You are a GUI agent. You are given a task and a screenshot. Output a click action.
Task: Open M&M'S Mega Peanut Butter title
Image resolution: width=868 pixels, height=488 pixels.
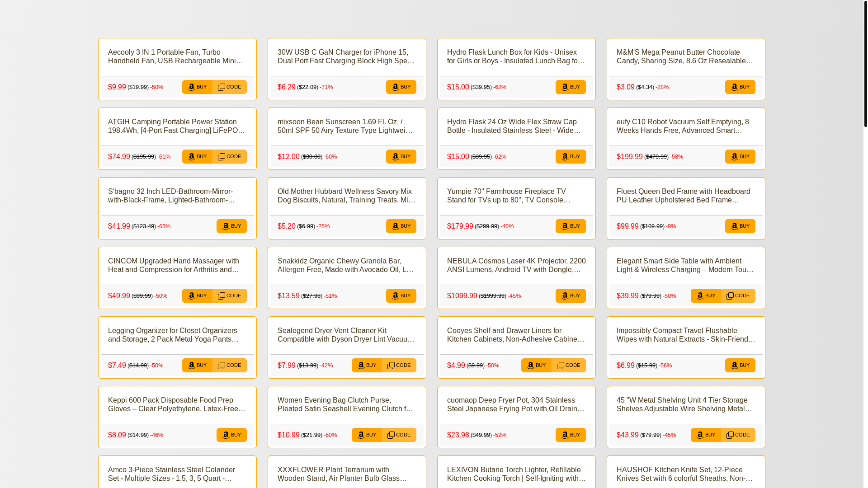(x=686, y=56)
